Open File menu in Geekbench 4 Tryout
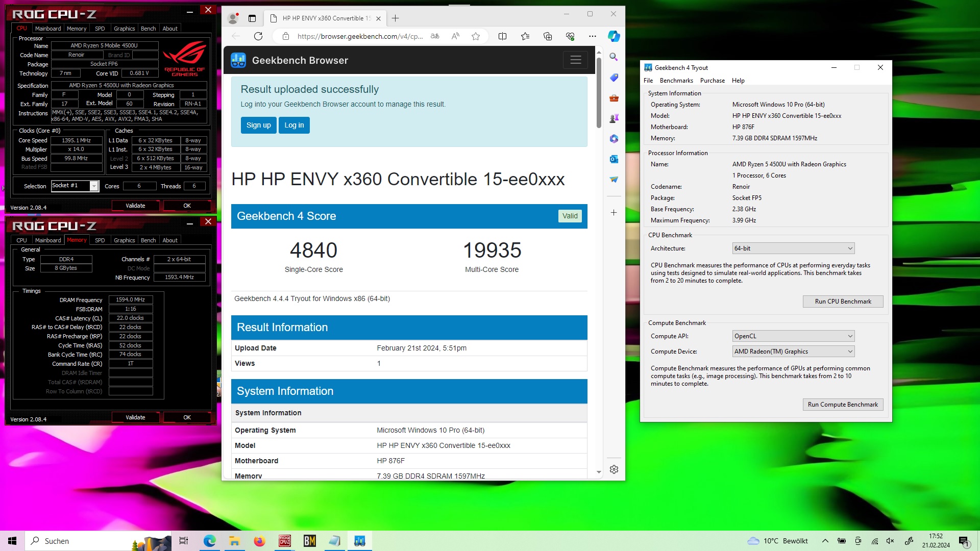Viewport: 980px width, 551px height. click(x=648, y=81)
